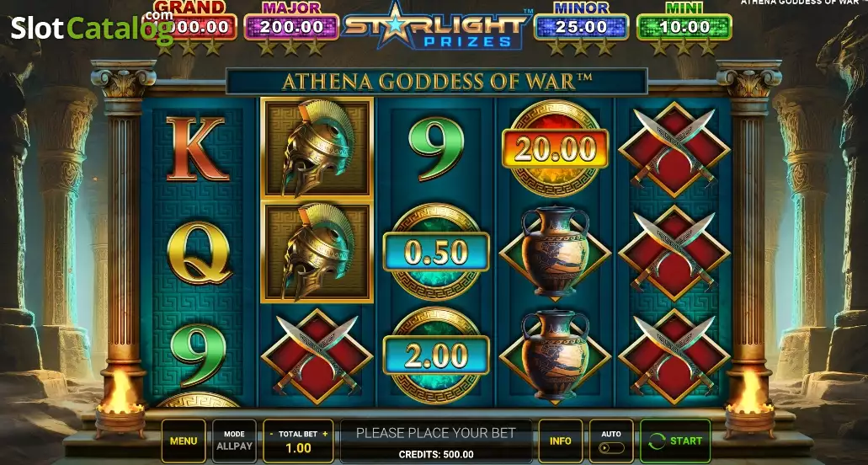Select the orange K symbol

[198, 149]
